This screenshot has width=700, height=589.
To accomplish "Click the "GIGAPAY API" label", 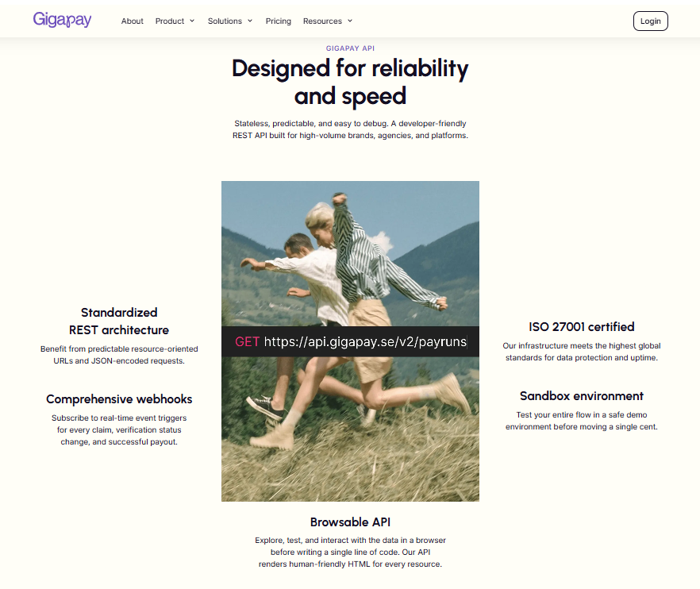I will 350,48.
